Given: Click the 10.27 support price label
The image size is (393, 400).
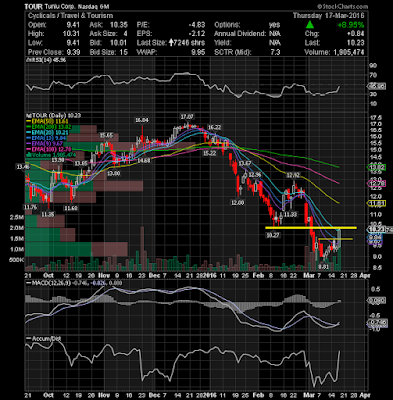Looking at the screenshot, I should pos(272,235).
